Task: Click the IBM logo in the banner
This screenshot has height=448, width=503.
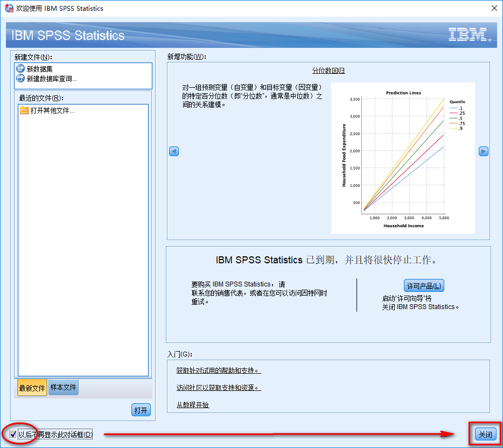Action: coord(467,34)
